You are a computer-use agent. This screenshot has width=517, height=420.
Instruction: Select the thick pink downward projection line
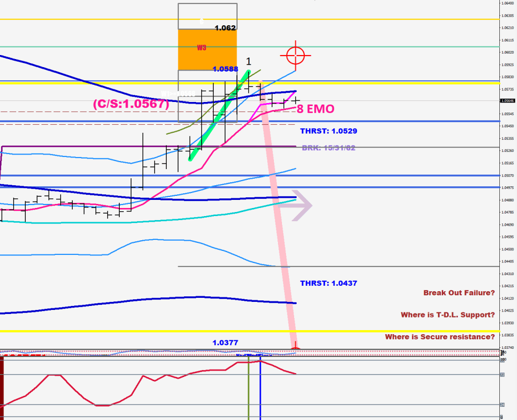(277, 212)
